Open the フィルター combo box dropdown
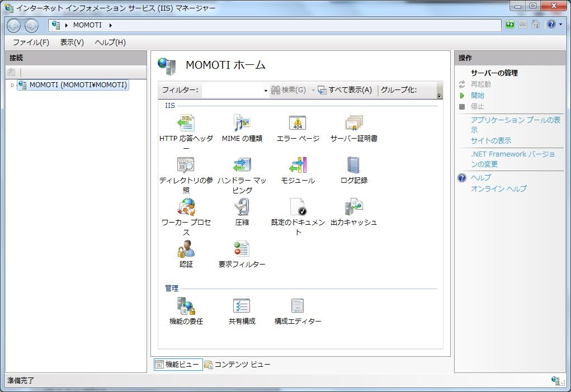The image size is (571, 392). (x=266, y=90)
